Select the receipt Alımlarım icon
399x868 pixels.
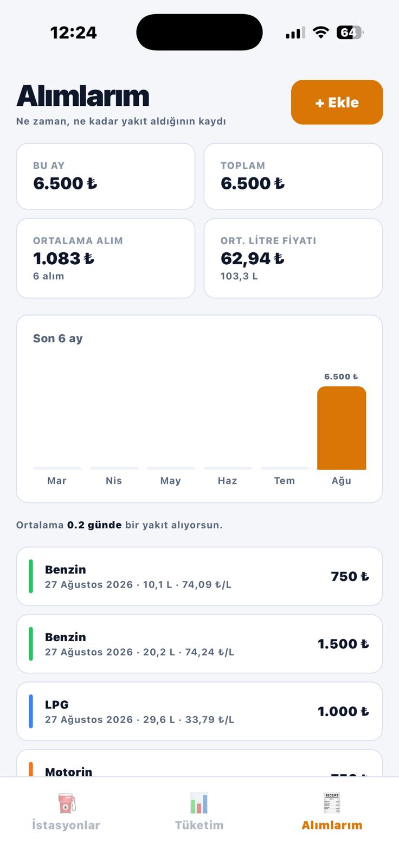[332, 803]
